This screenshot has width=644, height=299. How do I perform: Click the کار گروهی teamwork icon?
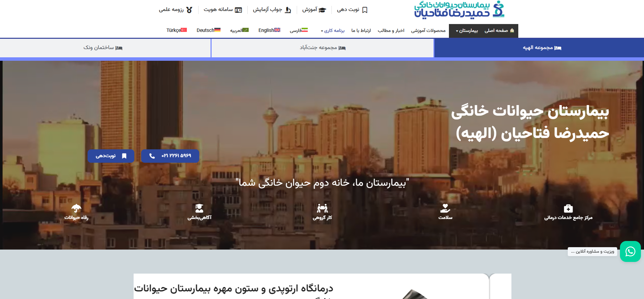coord(322,208)
